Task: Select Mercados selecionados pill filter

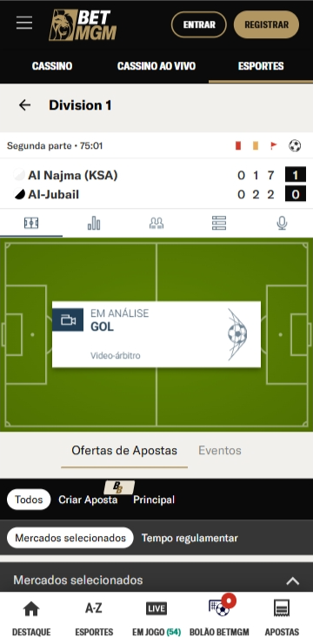Action: point(70,538)
